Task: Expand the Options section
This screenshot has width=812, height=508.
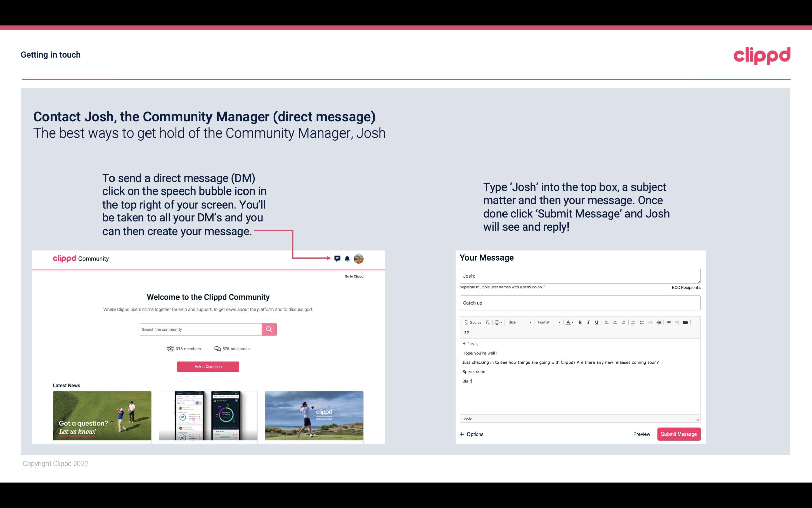Action: pyautogui.click(x=472, y=434)
